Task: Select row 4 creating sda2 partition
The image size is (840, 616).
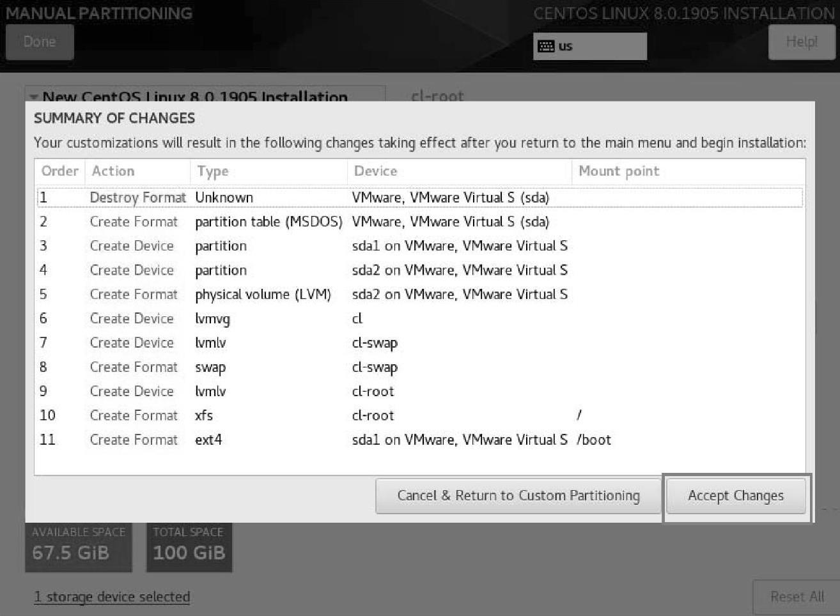Action: pos(420,270)
